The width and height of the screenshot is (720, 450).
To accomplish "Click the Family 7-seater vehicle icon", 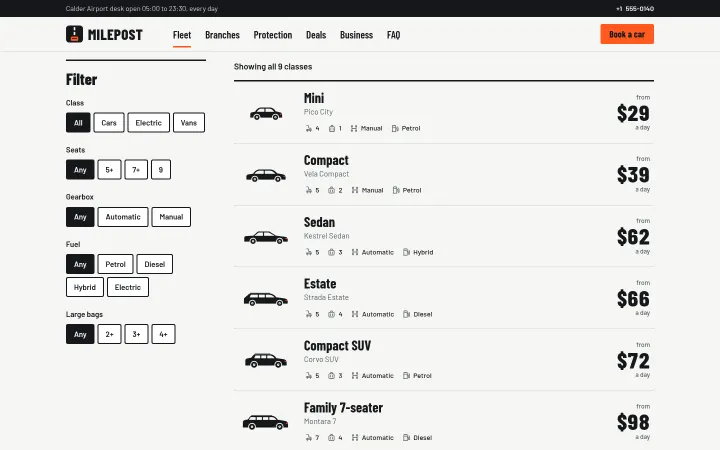I will (x=266, y=422).
